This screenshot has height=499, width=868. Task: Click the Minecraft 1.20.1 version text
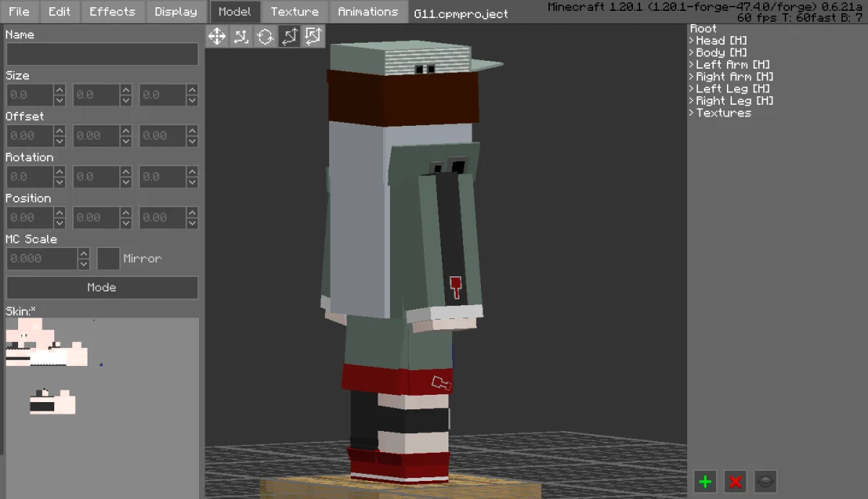coord(705,7)
